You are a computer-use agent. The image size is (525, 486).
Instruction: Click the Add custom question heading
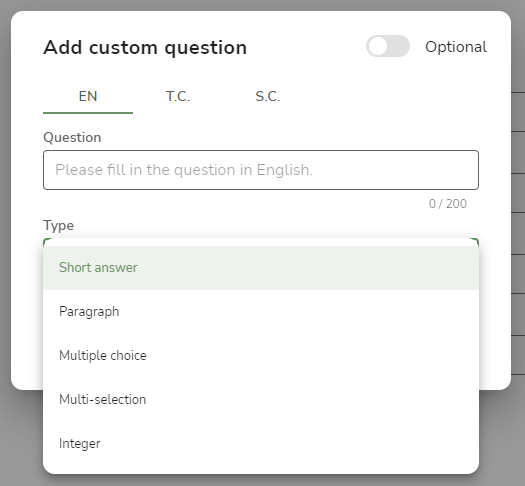click(x=145, y=47)
